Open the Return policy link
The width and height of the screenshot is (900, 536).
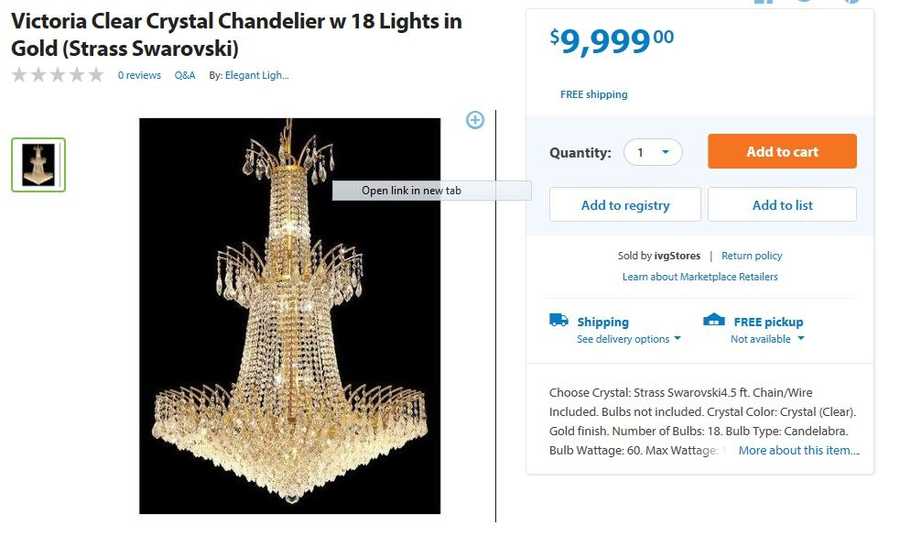[752, 256]
